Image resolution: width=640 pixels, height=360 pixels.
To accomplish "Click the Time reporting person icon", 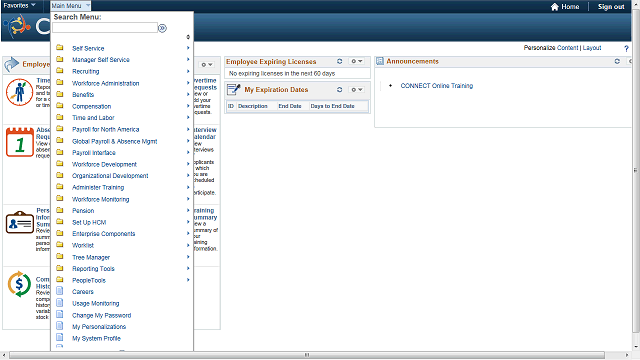I will pos(19,92).
